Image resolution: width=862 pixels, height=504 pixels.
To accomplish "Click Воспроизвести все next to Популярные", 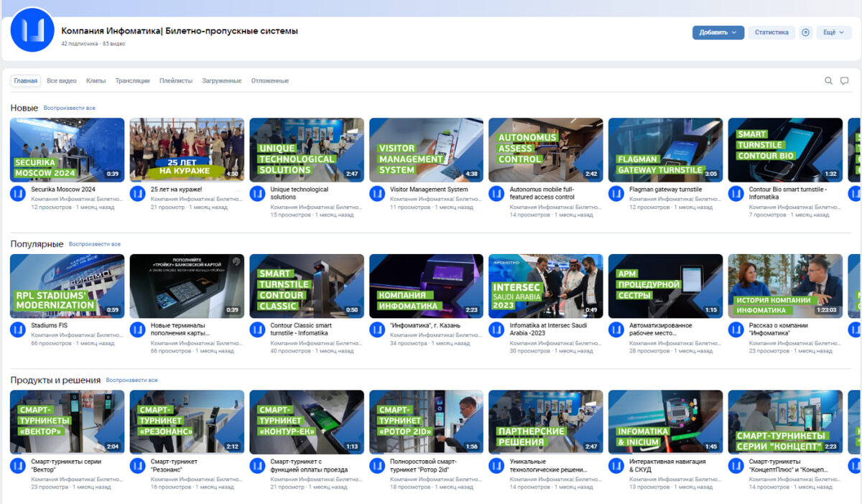I will (x=95, y=244).
